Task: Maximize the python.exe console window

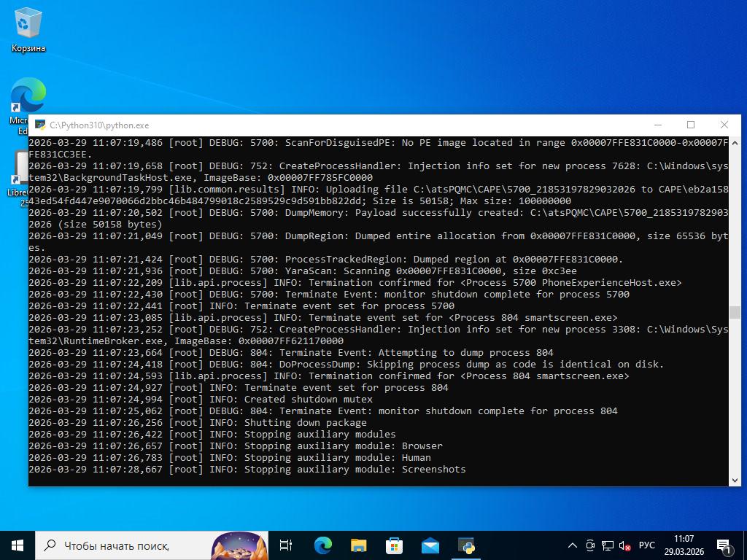Action: pos(691,125)
